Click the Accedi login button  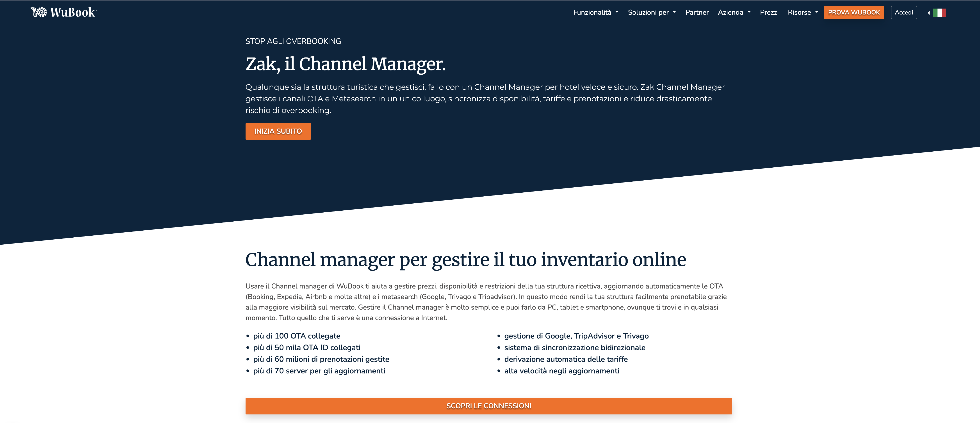point(903,13)
